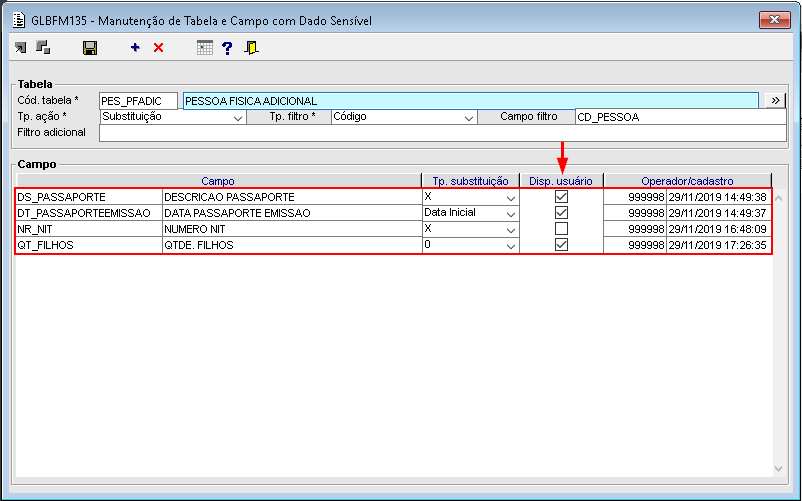Click the document icon in title bar
Viewport: 802px width, 501px height.
click(19, 20)
